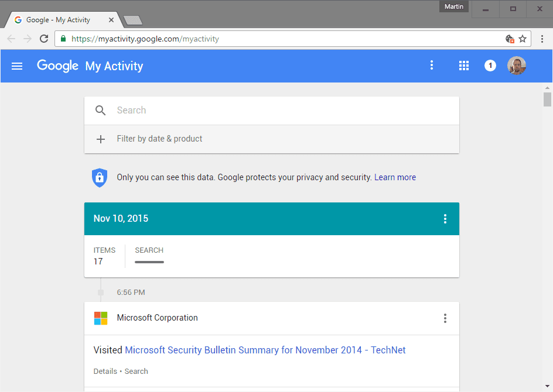Click the Microsoft Corporation logo
The width and height of the screenshot is (553, 392).
(101, 318)
